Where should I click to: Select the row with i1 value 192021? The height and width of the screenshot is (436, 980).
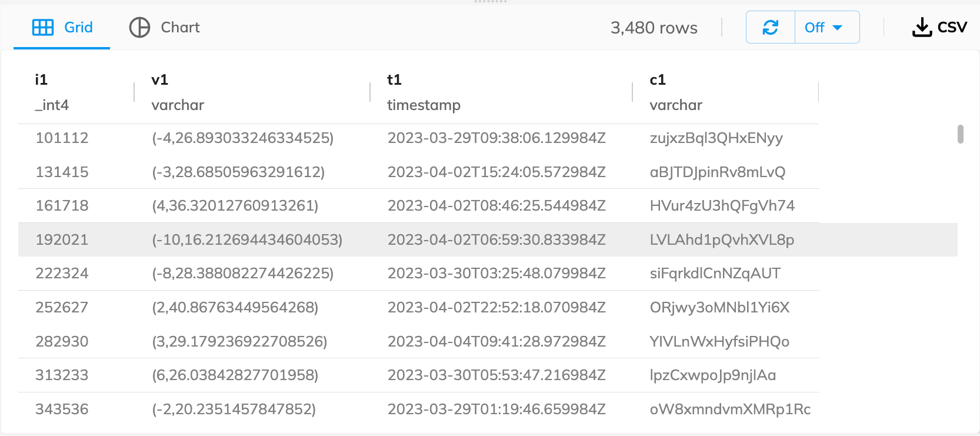tap(488, 239)
